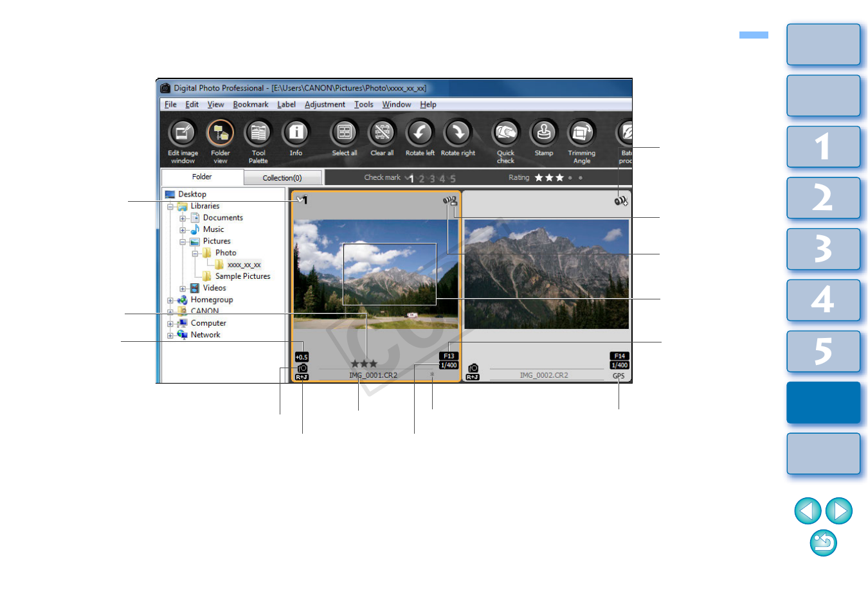Click the fourth Rating dot
Viewport: 868px width, 613px height.
(570, 178)
